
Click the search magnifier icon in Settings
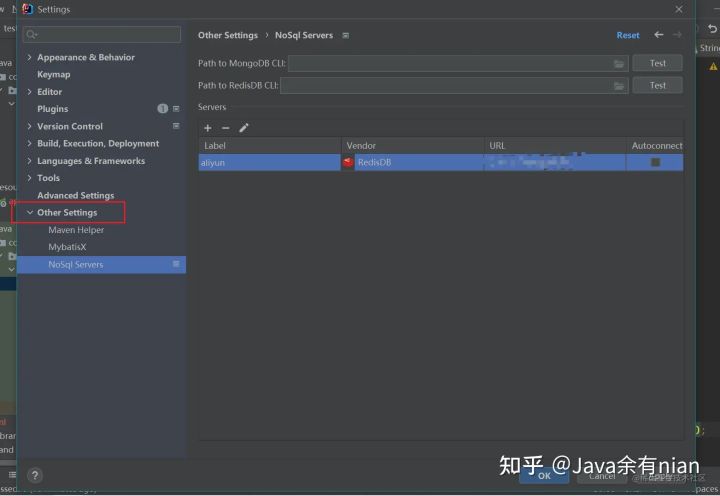tap(31, 34)
